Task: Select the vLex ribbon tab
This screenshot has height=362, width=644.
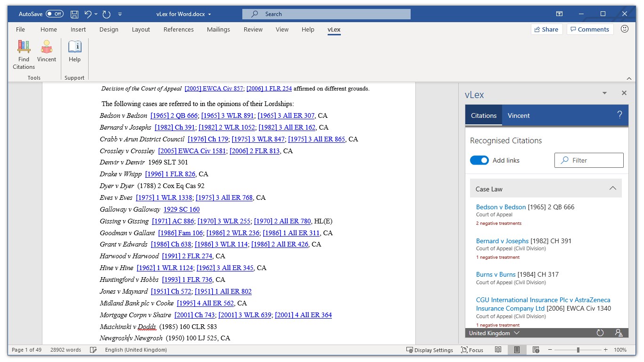Action: coord(334,29)
